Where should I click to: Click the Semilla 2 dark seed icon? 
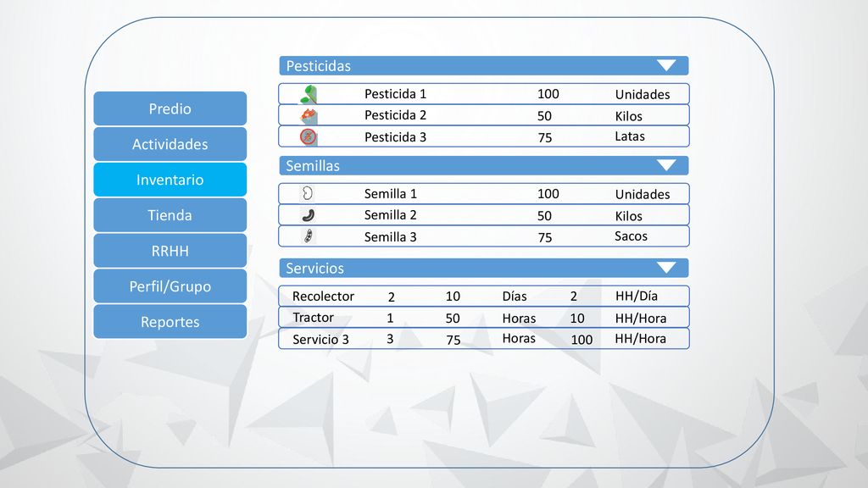click(309, 214)
